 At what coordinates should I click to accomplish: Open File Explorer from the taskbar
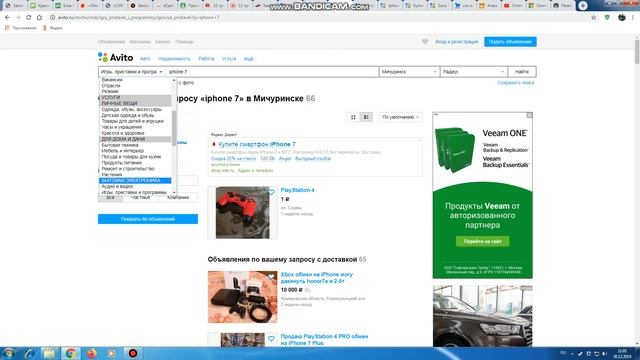click(49, 353)
